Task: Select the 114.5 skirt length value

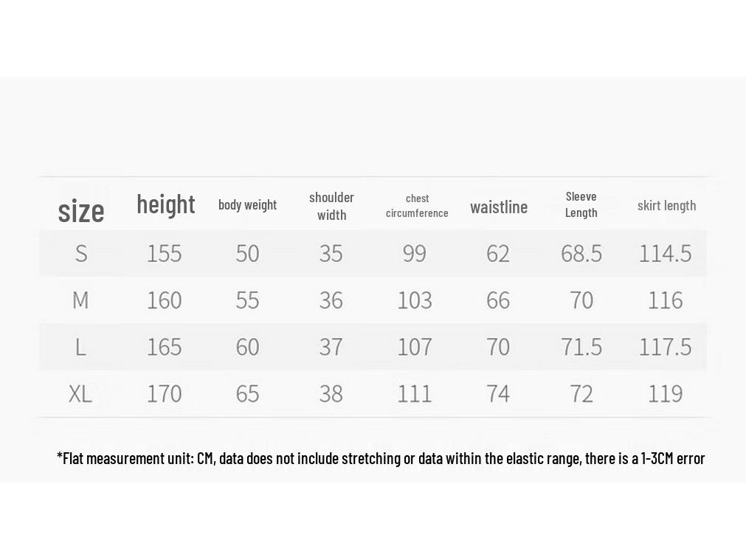Action: (665, 254)
